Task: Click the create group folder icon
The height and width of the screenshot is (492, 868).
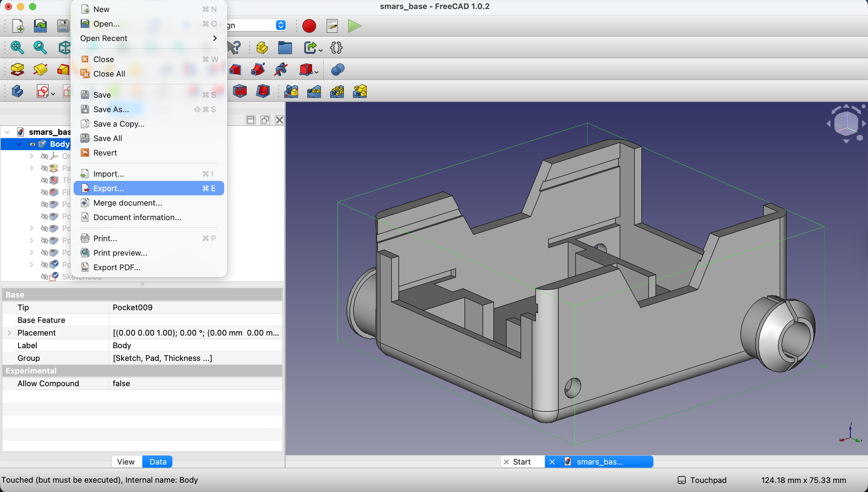Action: tap(285, 47)
